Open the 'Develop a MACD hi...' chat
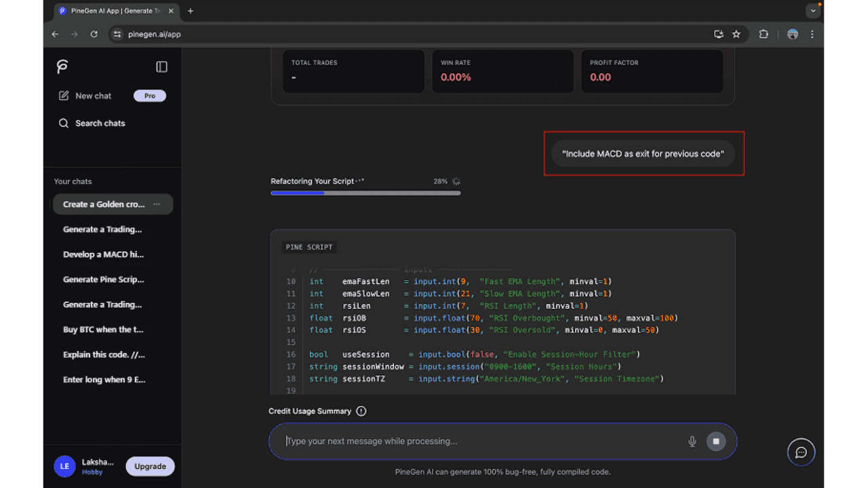Image resolution: width=868 pixels, height=488 pixels. tap(103, 254)
